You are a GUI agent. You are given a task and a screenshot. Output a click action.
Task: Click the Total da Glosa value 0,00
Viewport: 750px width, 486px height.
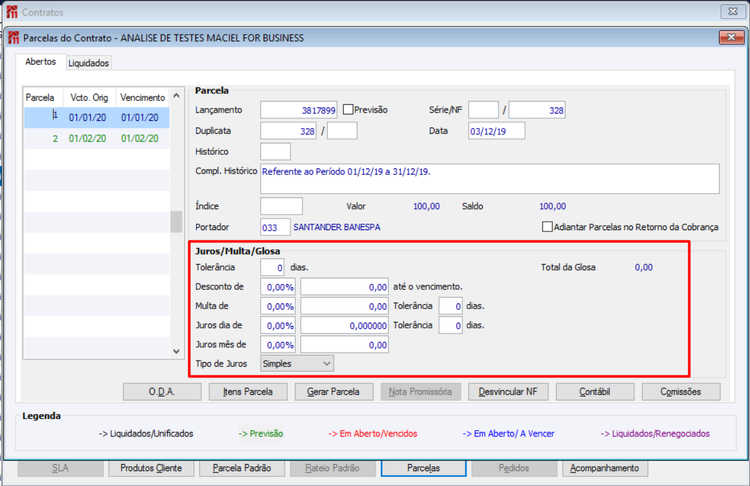643,267
